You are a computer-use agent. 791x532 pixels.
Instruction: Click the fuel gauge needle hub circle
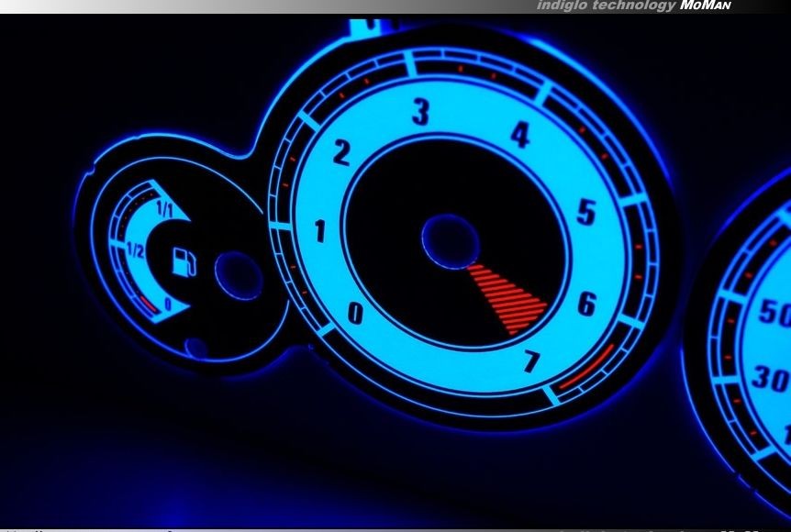(239, 276)
